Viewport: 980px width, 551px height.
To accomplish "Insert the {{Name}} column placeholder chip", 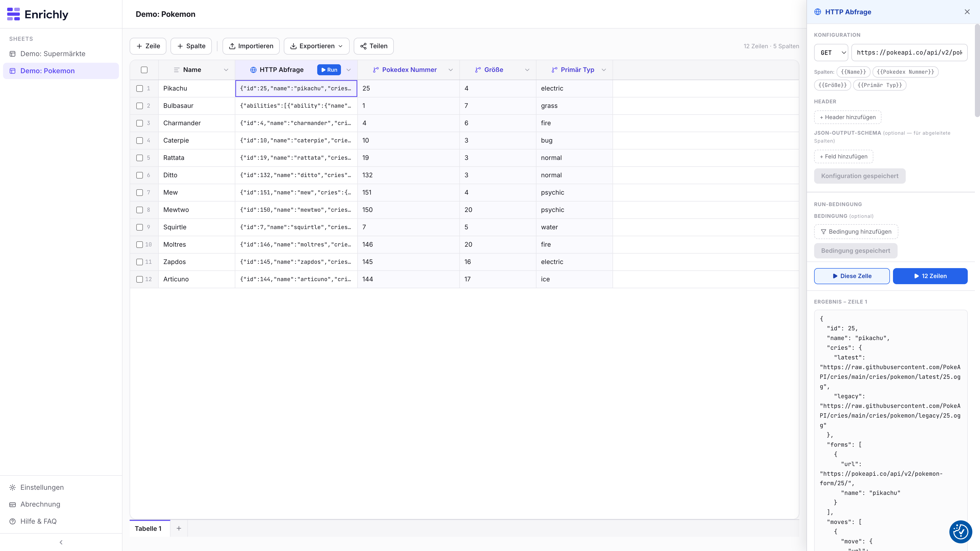I will tap(853, 72).
